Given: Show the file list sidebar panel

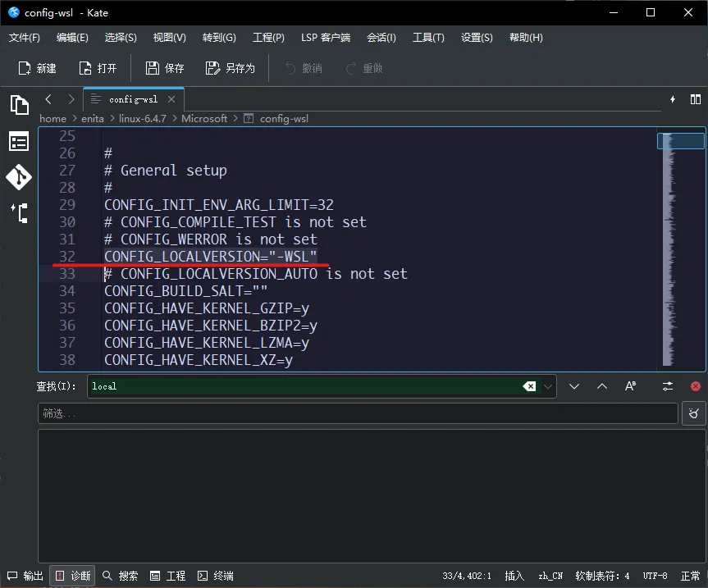Looking at the screenshot, I should pos(19,142).
